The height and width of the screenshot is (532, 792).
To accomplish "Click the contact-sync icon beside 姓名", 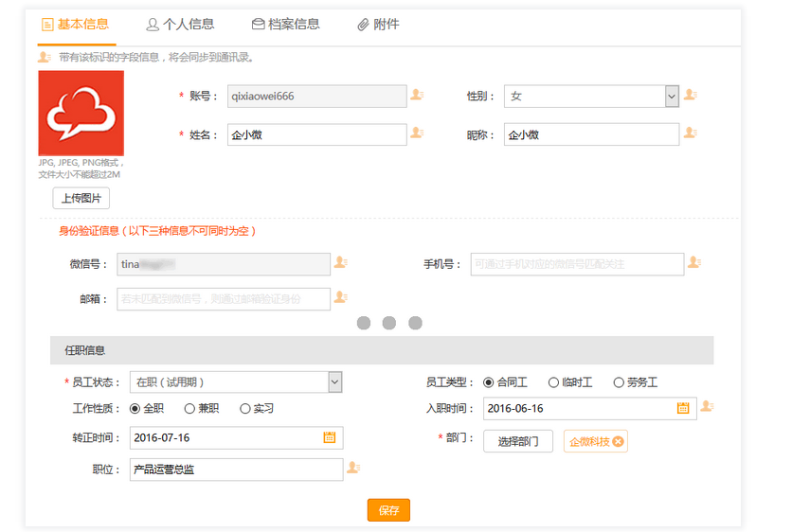I will click(417, 133).
